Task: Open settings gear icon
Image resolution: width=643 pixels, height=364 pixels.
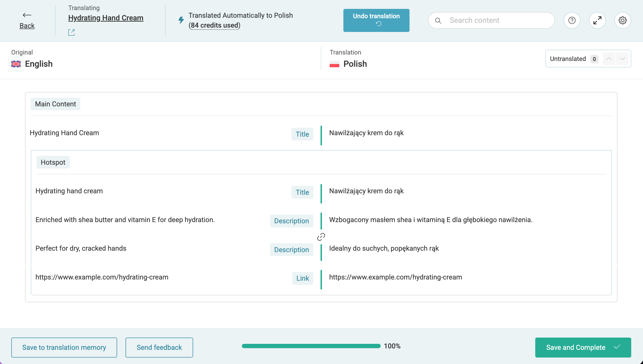Action: (x=623, y=20)
